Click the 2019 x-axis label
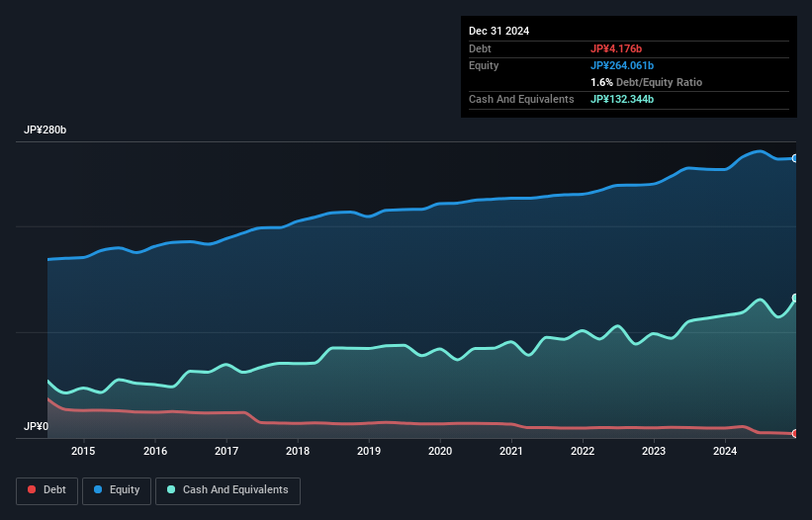Viewport: 812px width, 520px height. (369, 451)
